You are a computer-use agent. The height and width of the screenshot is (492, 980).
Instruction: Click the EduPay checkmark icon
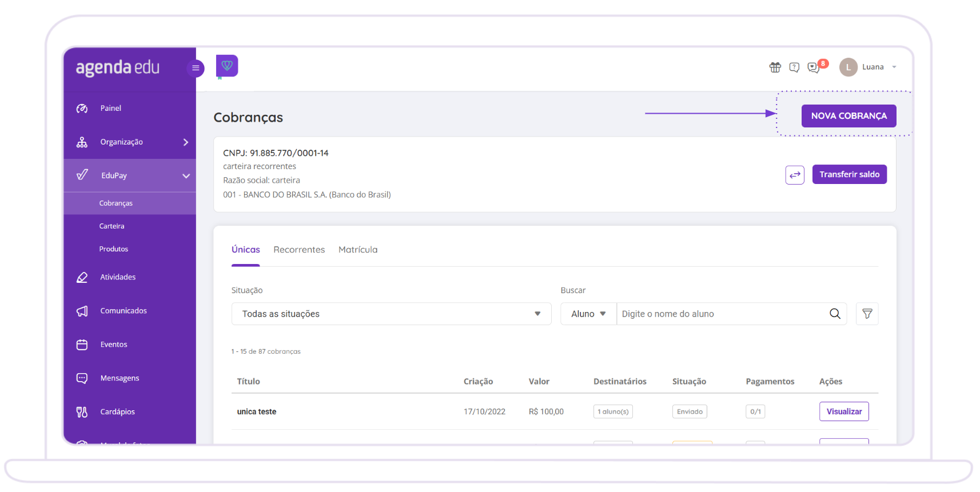[x=82, y=175]
